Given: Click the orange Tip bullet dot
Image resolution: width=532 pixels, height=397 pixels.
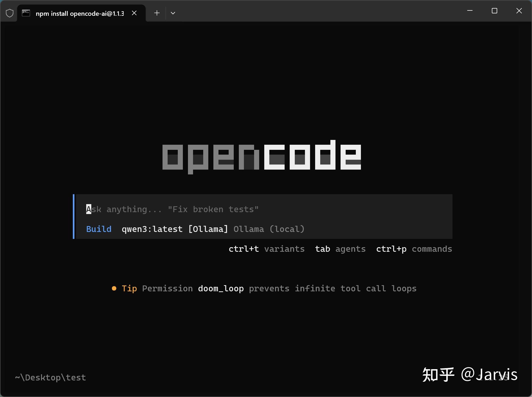Looking at the screenshot, I should (114, 288).
